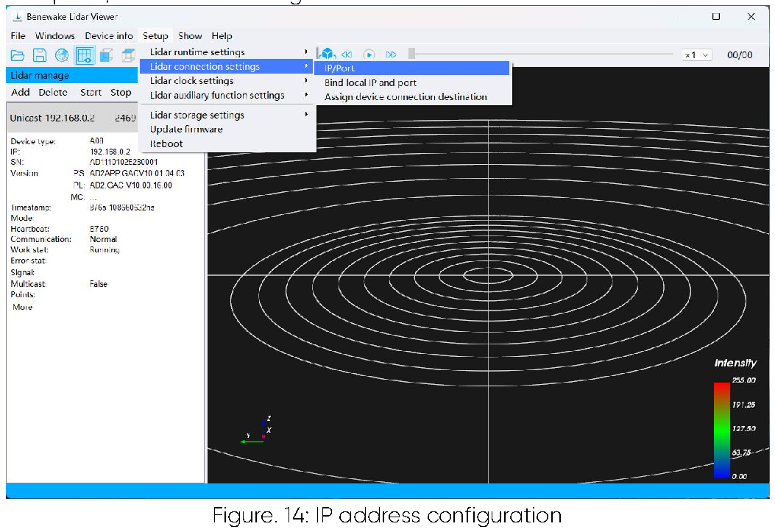
Task: Maximize the Benewake Lidar Viewer window
Action: pos(715,16)
